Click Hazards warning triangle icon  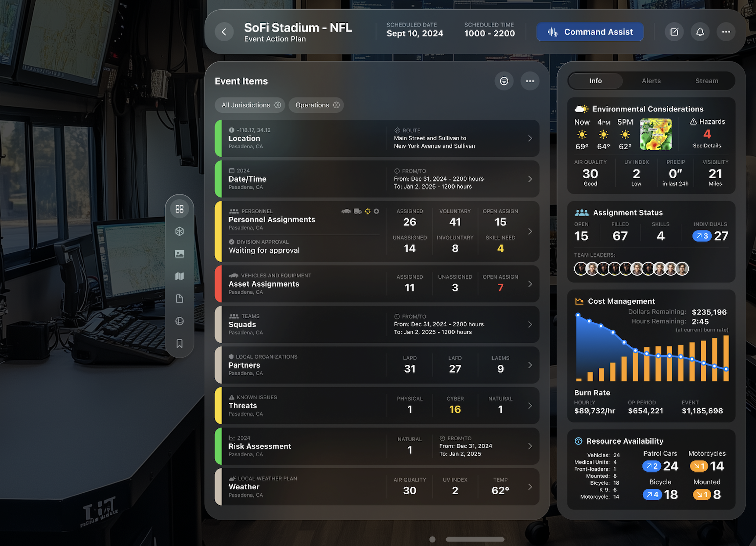point(693,122)
